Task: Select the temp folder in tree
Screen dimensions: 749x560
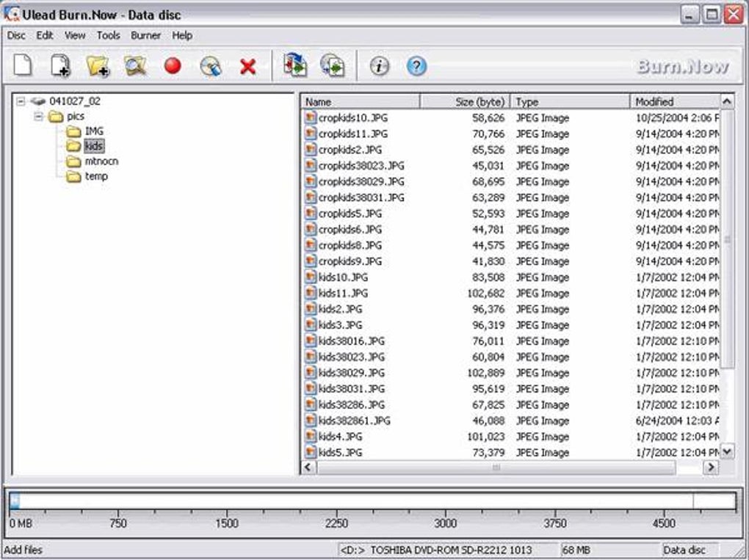Action: (x=96, y=176)
